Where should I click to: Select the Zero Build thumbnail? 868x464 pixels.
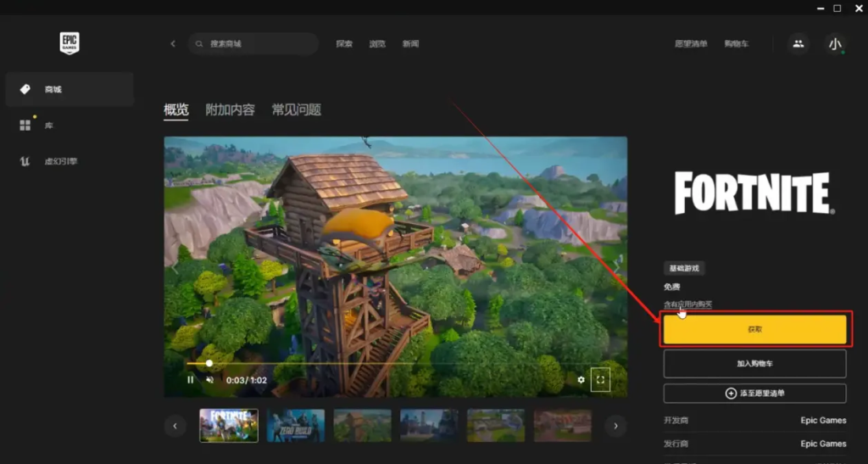[x=296, y=425]
